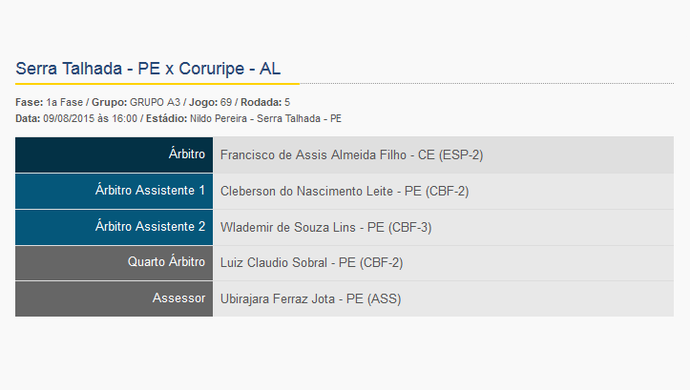Image resolution: width=690 pixels, height=390 pixels.
Task: Click assessor name Ubirajara Ferraz Jota
Action: click(278, 299)
